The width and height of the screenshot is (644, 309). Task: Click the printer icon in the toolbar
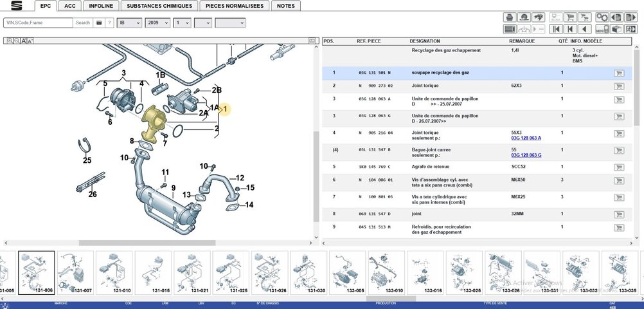(x=510, y=17)
